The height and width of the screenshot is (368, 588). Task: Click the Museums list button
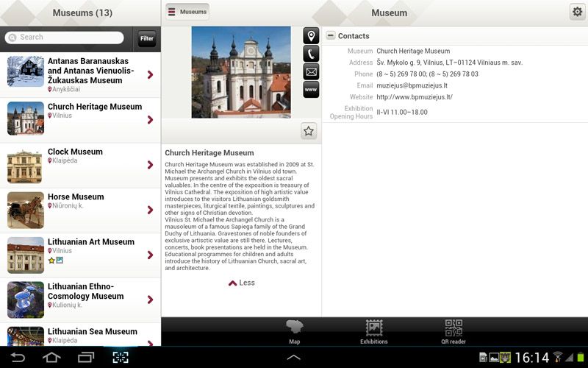[x=187, y=12]
